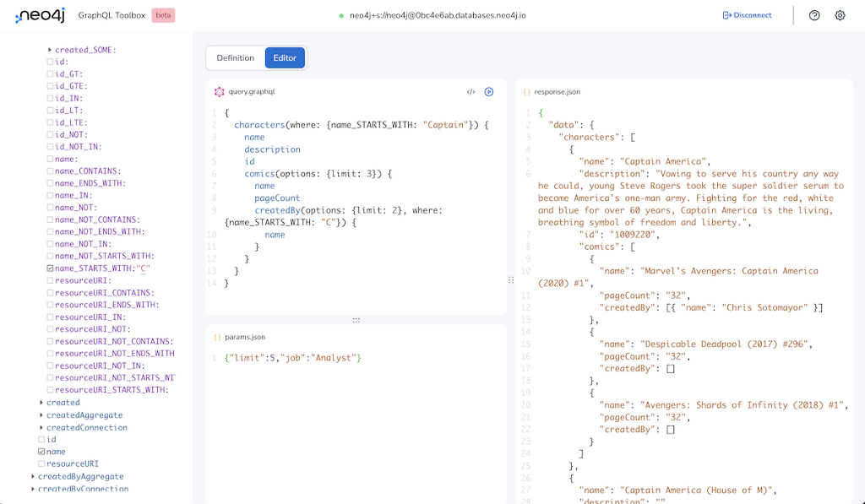This screenshot has height=504, width=865.
Task: Click the braces icon next to params.json
Action: 217,337
